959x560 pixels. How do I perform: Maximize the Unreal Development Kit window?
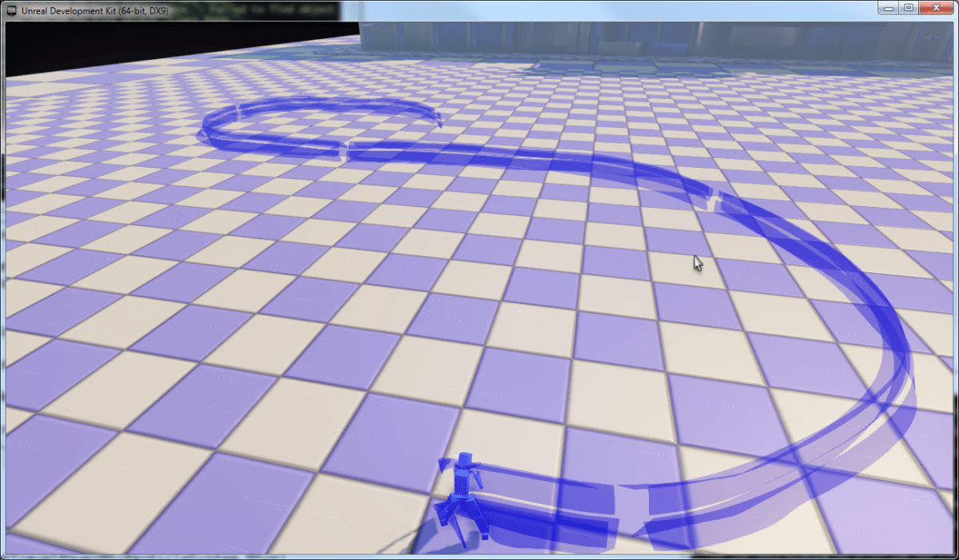[x=909, y=8]
